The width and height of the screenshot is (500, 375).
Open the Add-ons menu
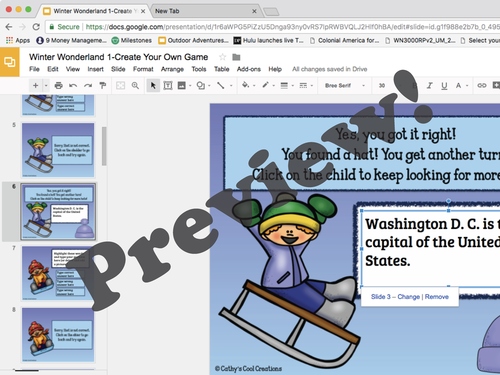click(x=249, y=69)
